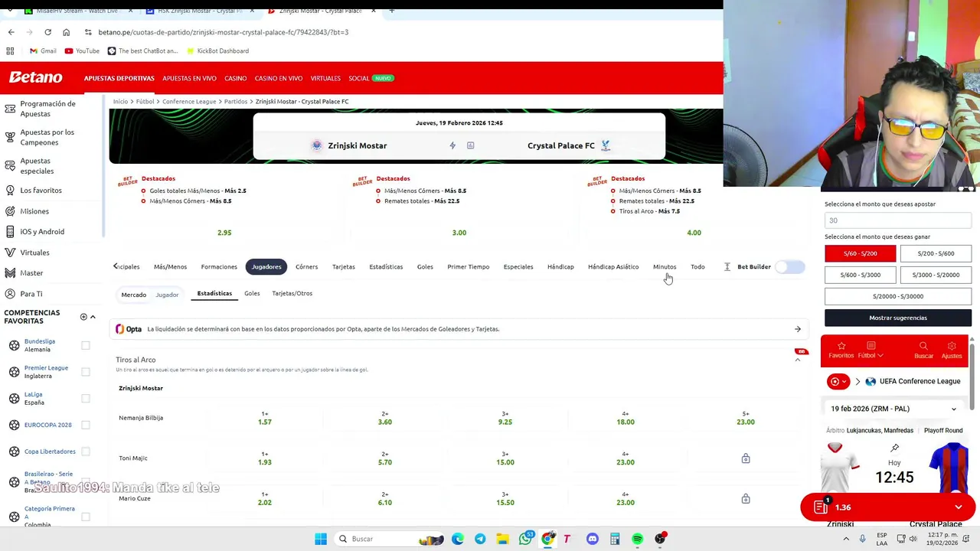Viewport: 980px width, 551px height.
Task: Open the red live-sport selector dropdown
Action: pyautogui.click(x=838, y=381)
